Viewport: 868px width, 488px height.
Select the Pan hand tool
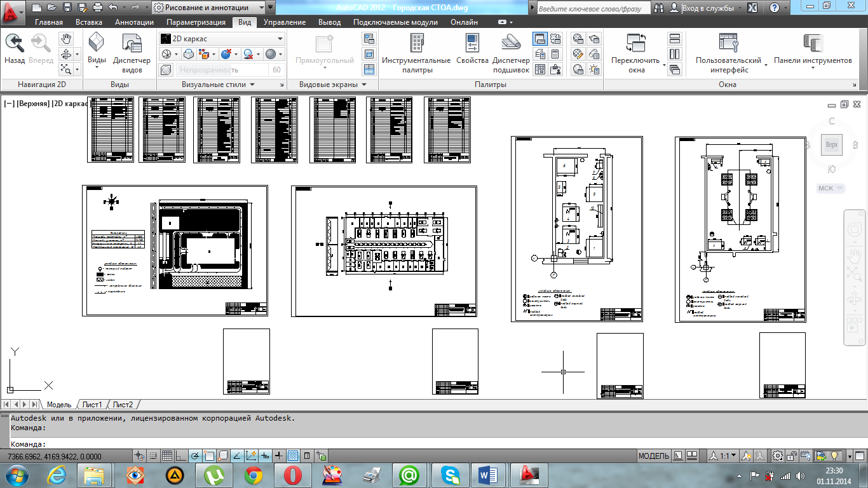pos(66,39)
